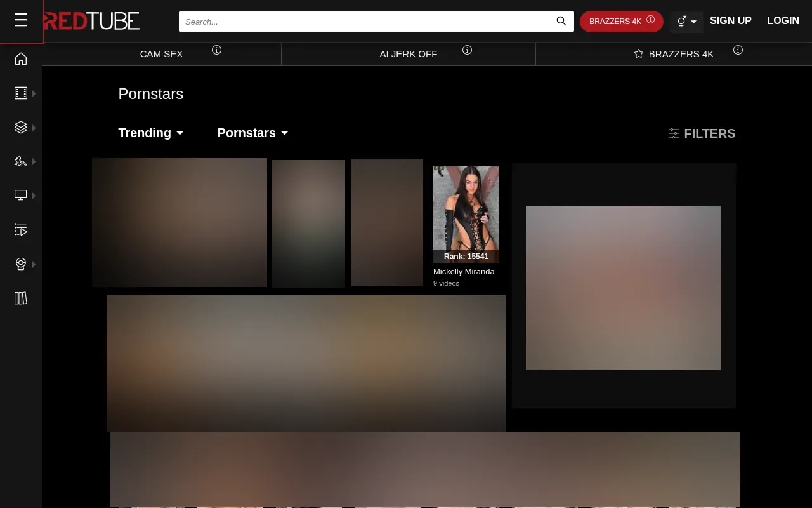812x508 pixels.
Task: Open the Pornstars type dropdown
Action: click(x=253, y=133)
